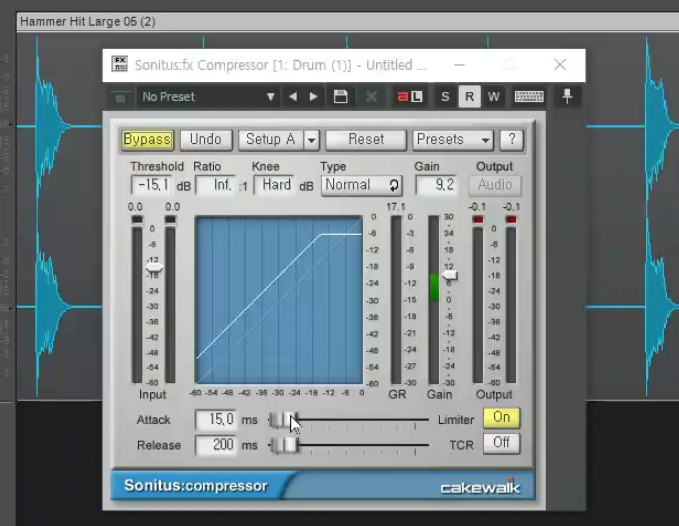679x526 pixels.
Task: Toggle the Bypass button
Action: pyautogui.click(x=147, y=140)
